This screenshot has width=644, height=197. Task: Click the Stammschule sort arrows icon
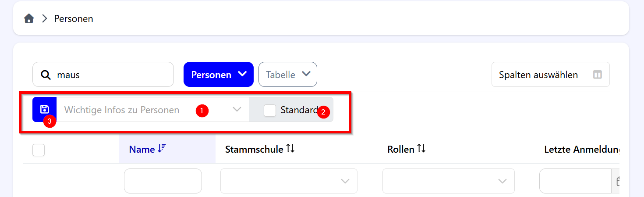(x=290, y=149)
